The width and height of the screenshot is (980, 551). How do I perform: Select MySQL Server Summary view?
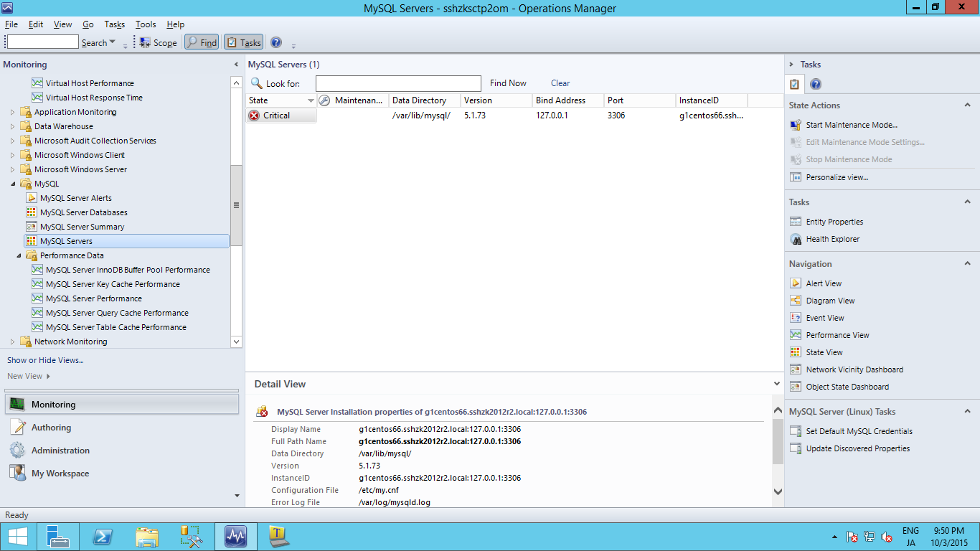point(82,227)
